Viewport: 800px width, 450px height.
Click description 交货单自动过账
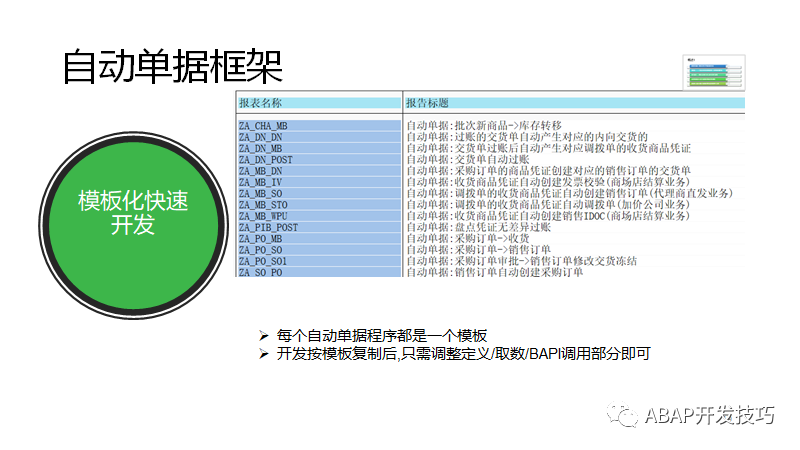(x=492, y=159)
